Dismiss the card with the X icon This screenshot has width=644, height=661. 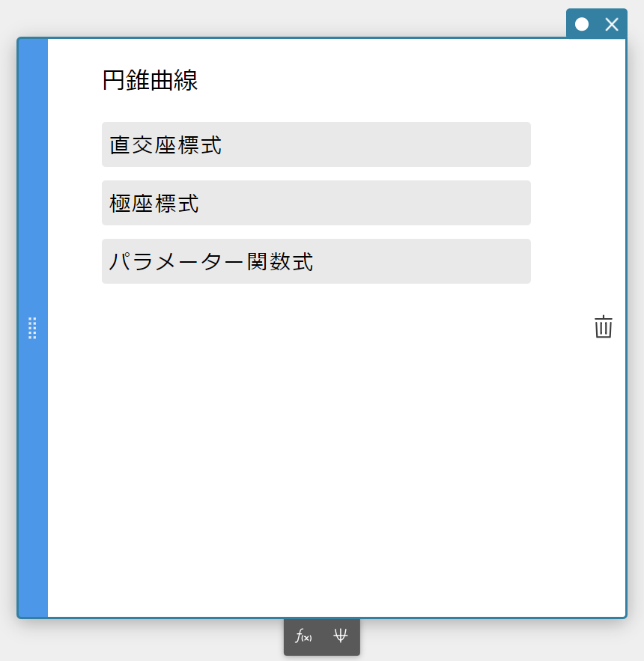point(612,23)
